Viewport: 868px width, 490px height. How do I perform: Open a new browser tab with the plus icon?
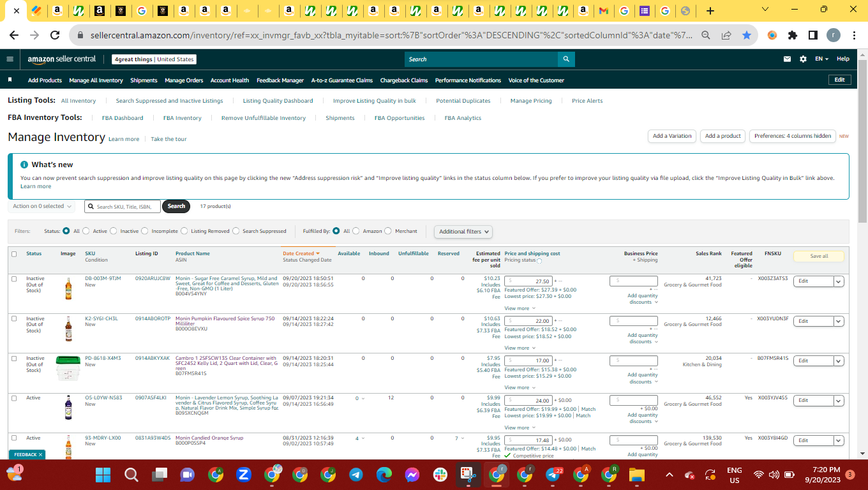[710, 11]
